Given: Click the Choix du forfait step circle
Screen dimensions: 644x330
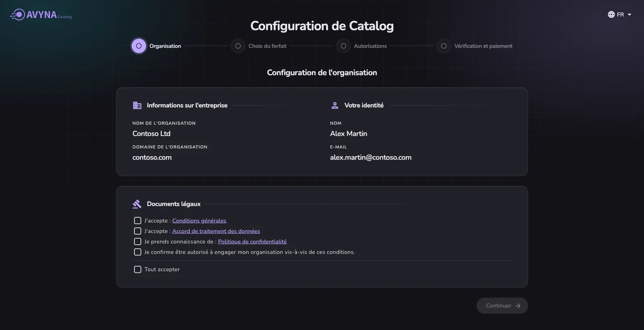Looking at the screenshot, I should click(238, 46).
